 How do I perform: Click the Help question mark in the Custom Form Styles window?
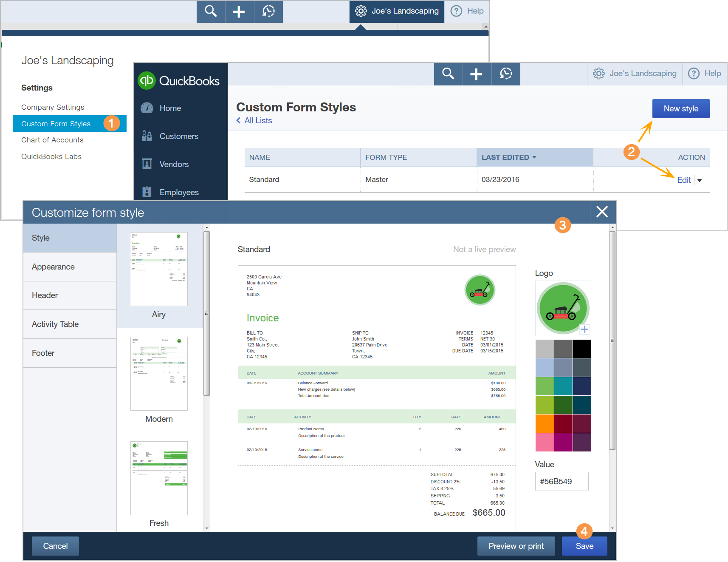[x=694, y=74]
